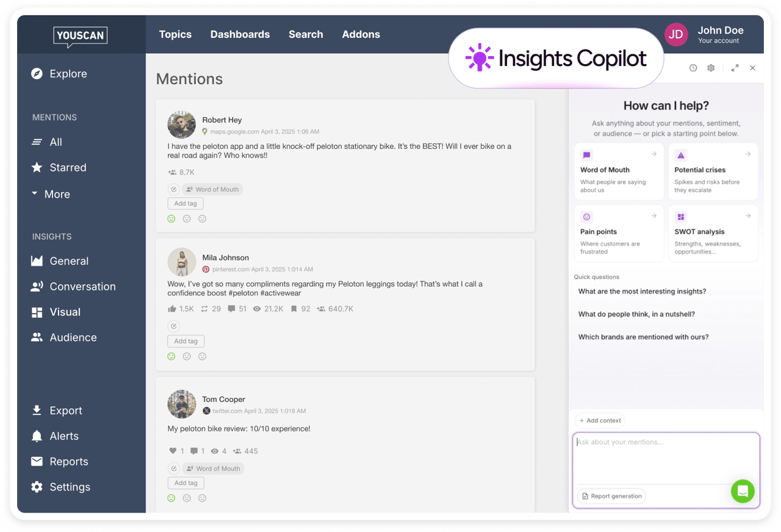Click the Report generation button
This screenshot has width=781, height=532.
(611, 496)
